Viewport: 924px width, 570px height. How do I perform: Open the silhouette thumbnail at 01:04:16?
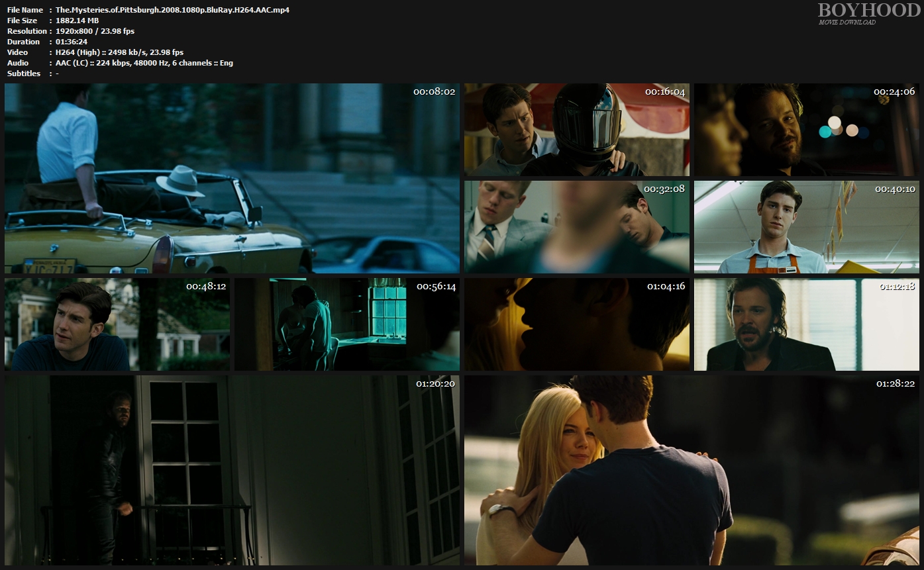tap(576, 324)
